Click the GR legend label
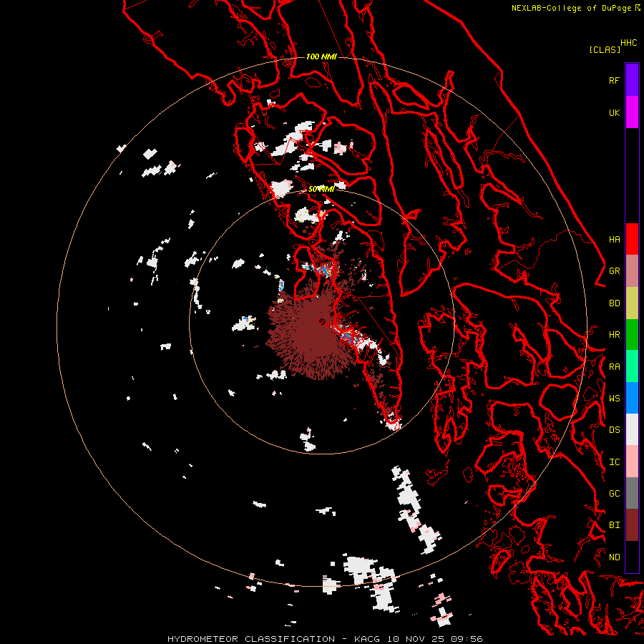 (614, 271)
